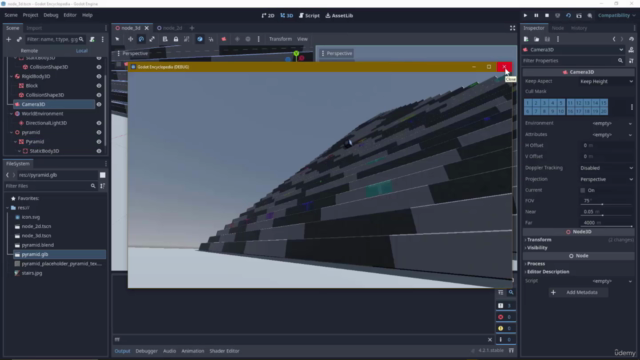Viewport: 640px width, 360px height.
Task: Toggle cull mask layer 1
Action: tap(528, 103)
